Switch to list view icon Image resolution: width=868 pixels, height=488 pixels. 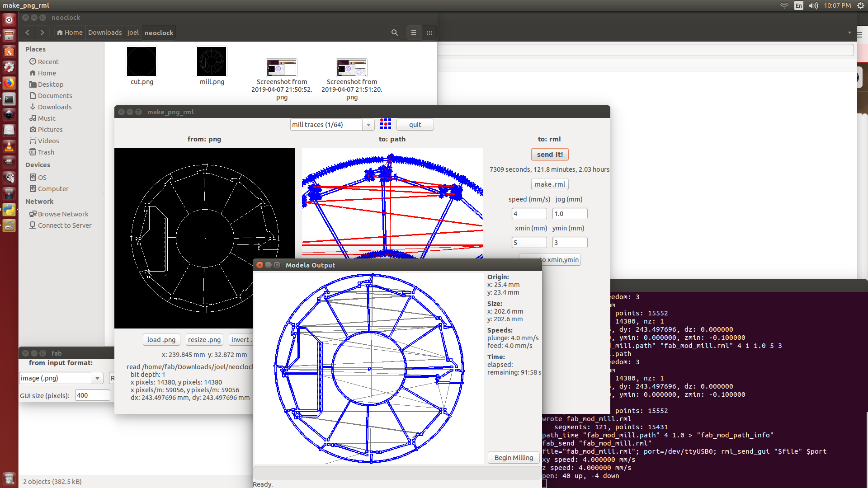tap(413, 33)
